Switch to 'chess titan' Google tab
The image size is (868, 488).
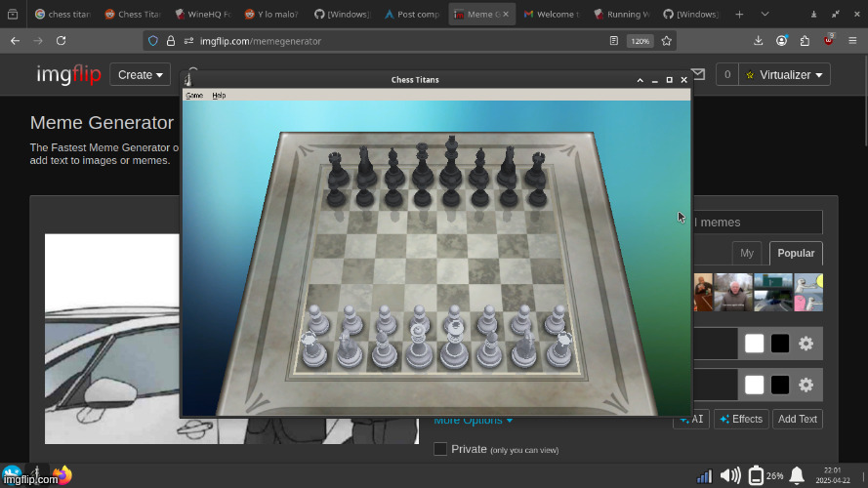(62, 15)
